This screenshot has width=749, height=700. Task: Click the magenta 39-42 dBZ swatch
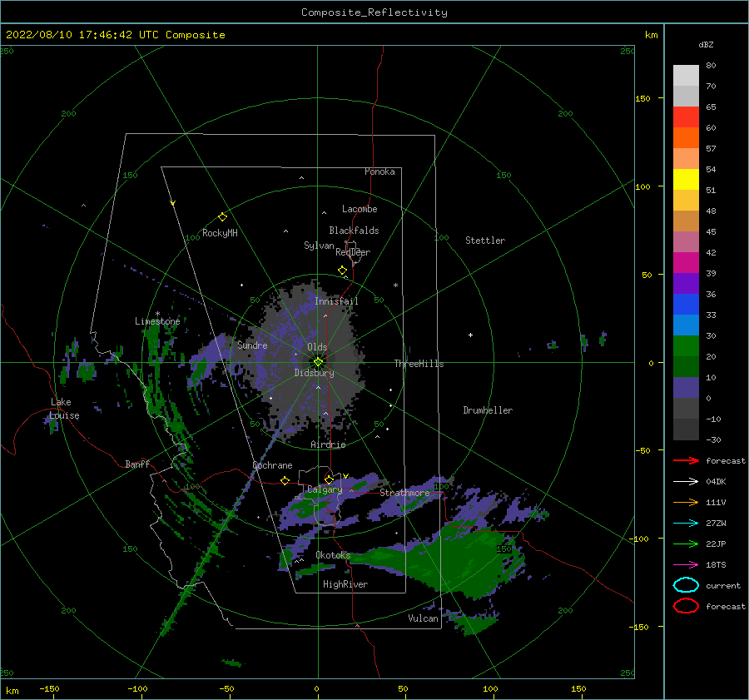pos(686,262)
